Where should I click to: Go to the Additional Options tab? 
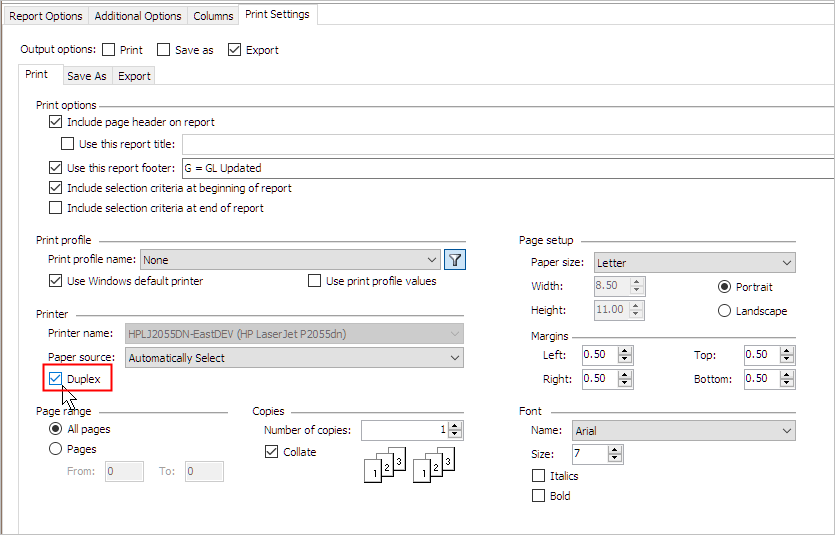138,16
